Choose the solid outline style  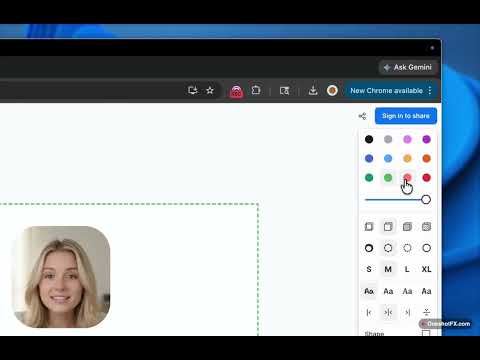tap(426, 248)
